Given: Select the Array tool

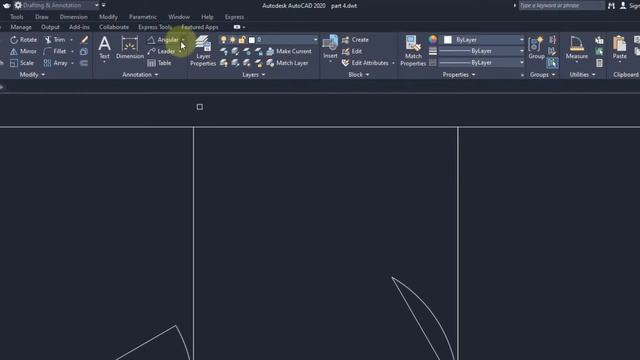Looking at the screenshot, I should coord(56,63).
